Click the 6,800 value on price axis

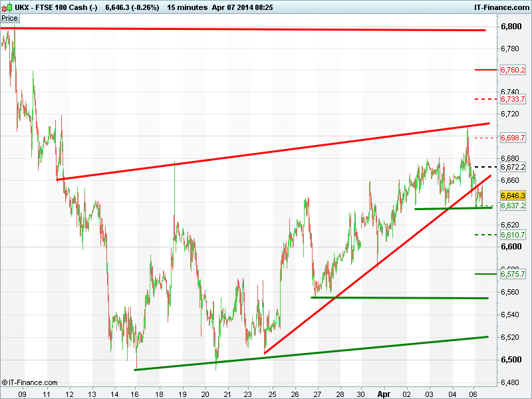[x=511, y=27]
